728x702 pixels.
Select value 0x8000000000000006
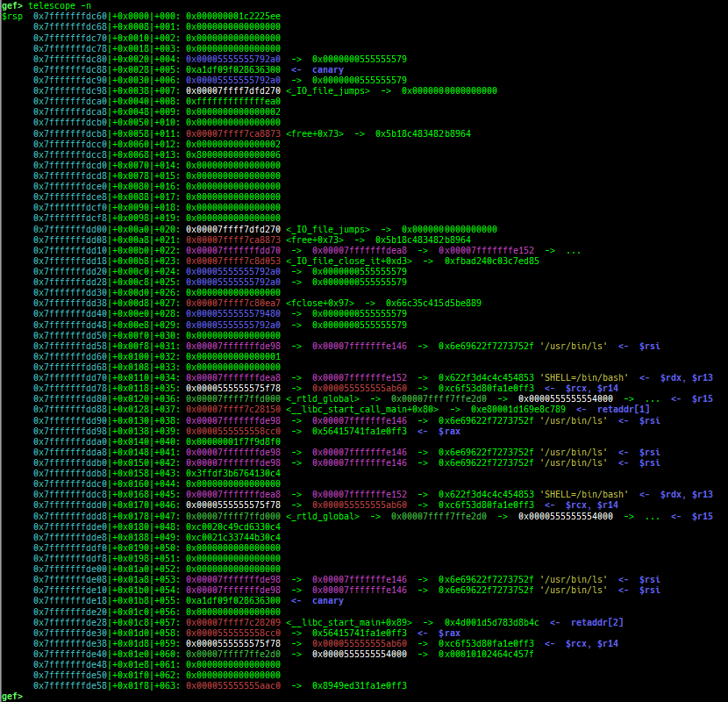(233, 154)
